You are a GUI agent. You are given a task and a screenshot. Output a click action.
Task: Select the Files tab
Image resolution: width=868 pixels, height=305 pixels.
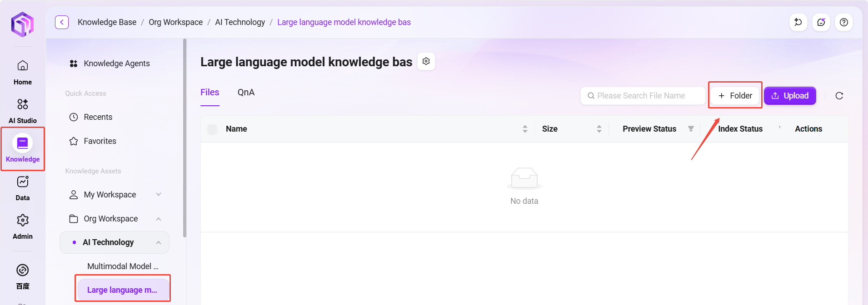(210, 93)
